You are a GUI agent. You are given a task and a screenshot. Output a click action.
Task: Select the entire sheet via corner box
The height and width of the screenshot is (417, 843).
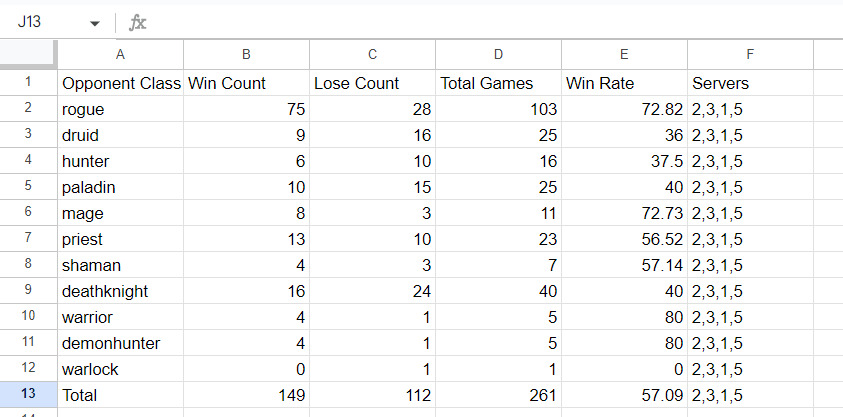click(28, 55)
